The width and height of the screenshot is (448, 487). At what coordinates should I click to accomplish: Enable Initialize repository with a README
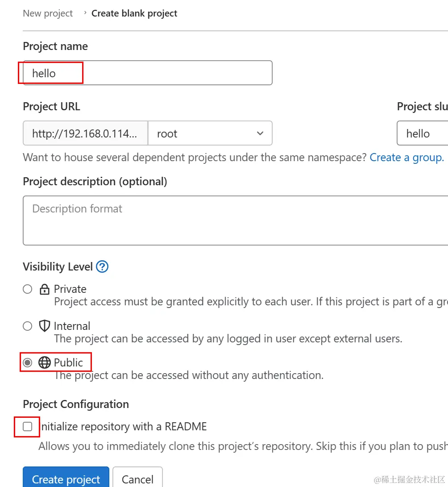coord(28,427)
